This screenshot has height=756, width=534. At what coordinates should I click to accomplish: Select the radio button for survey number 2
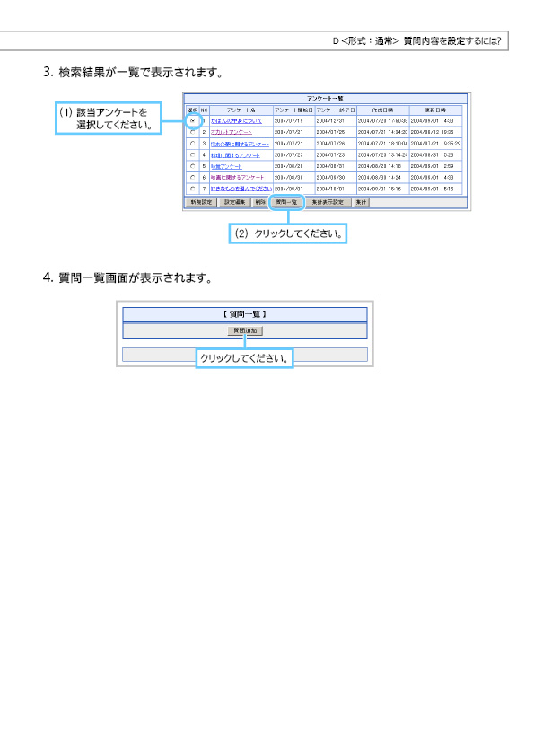tap(193, 132)
